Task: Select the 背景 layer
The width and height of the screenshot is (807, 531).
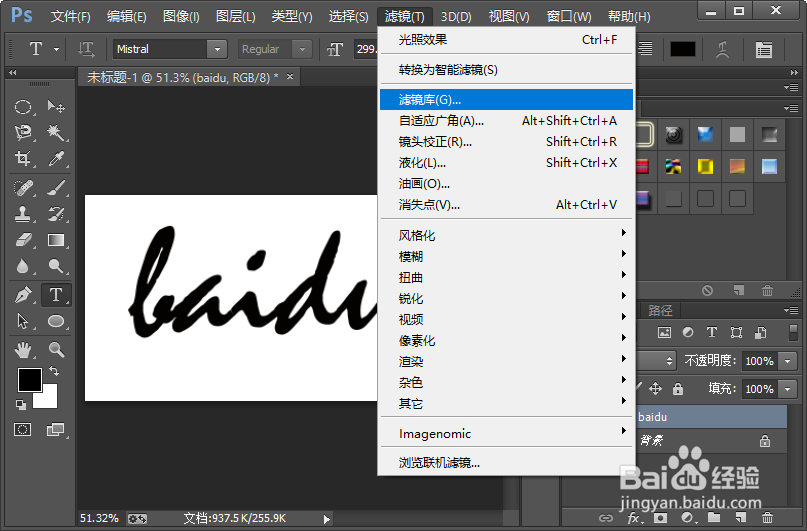Action: coord(711,441)
